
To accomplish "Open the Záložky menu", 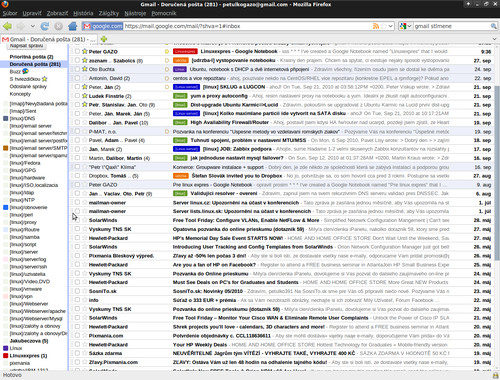I will [109, 13].
